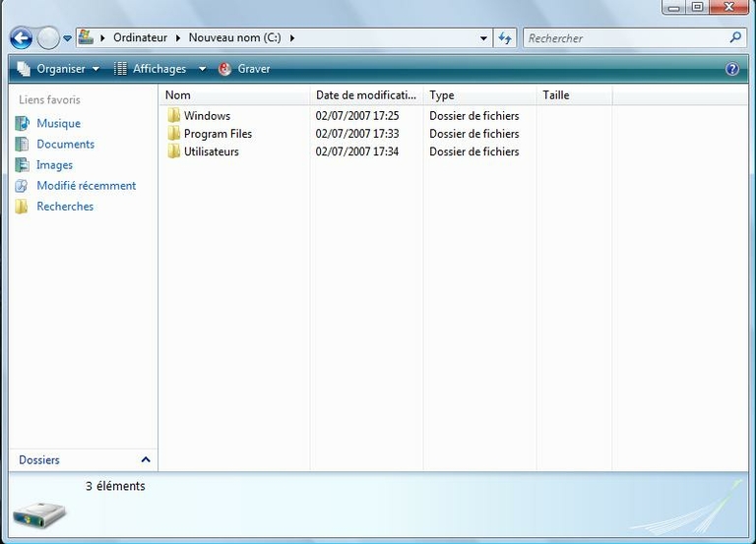
Task: Open Help with the question mark icon
Action: [x=732, y=69]
